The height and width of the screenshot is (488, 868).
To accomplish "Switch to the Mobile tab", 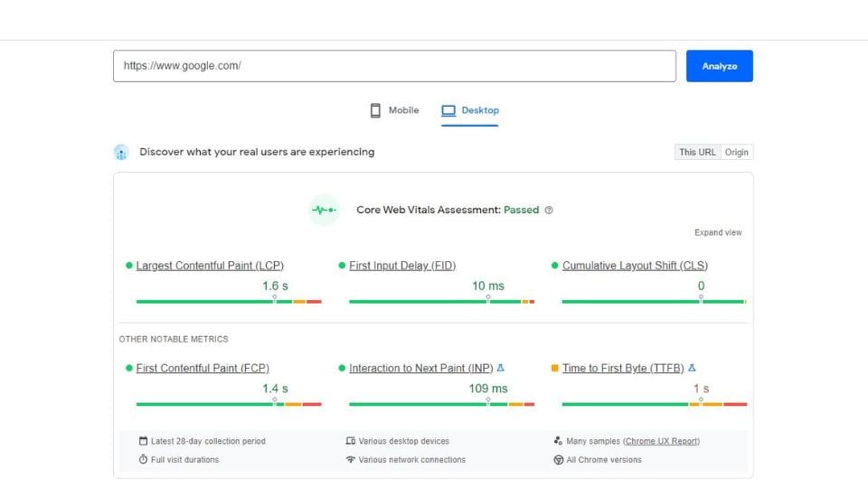I will pyautogui.click(x=394, y=110).
